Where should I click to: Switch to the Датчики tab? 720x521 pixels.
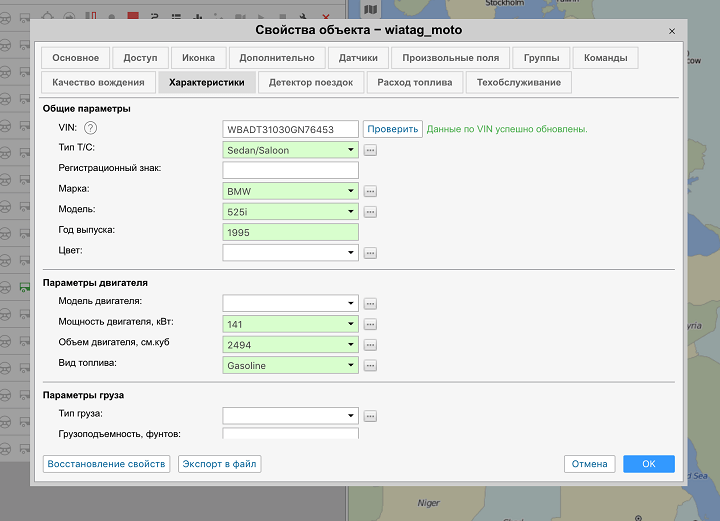[358, 58]
